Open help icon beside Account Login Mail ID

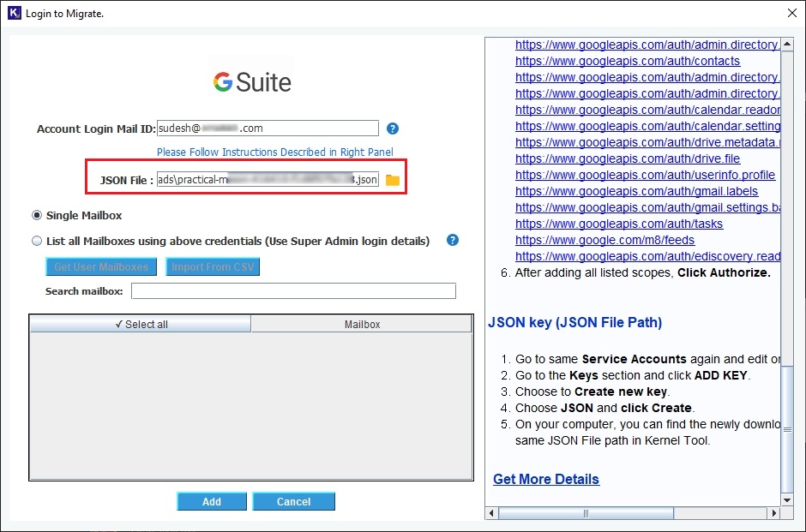[392, 129]
